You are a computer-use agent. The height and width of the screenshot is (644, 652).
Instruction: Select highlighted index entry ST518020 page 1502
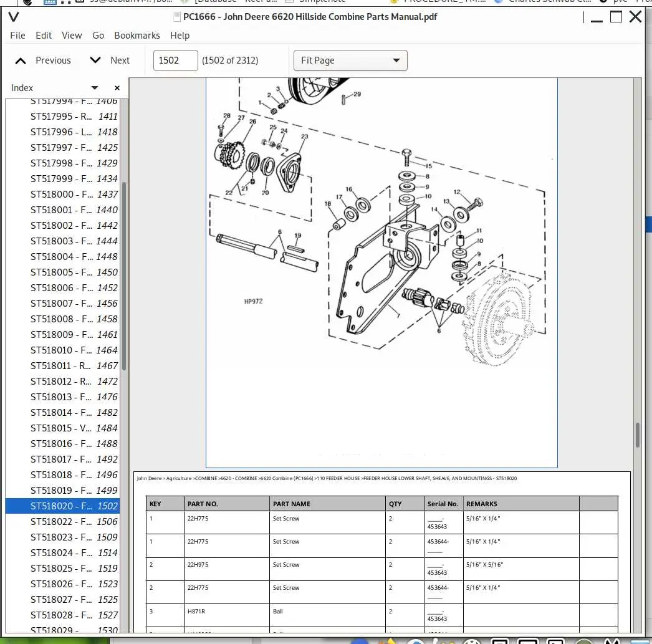62,506
